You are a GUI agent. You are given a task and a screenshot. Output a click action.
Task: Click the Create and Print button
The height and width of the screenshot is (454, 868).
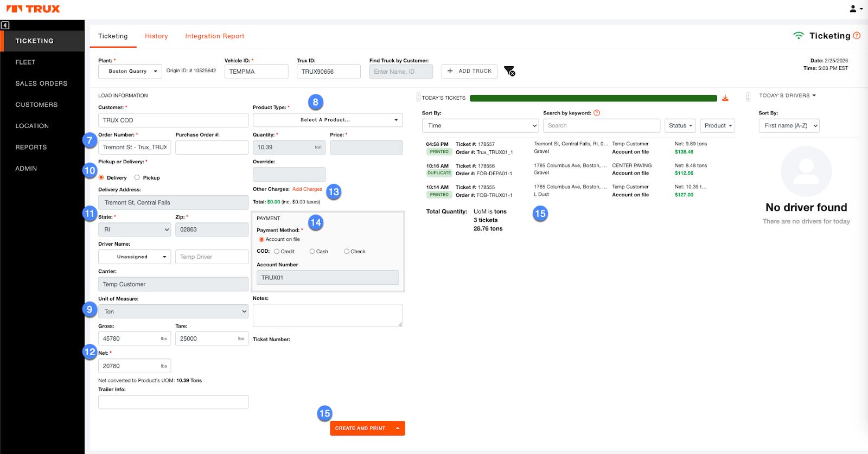click(360, 428)
